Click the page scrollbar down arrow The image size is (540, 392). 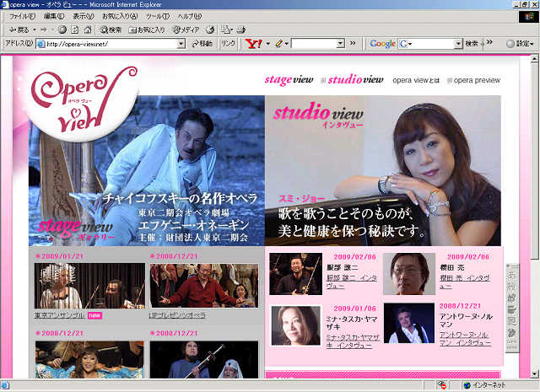[x=534, y=374]
